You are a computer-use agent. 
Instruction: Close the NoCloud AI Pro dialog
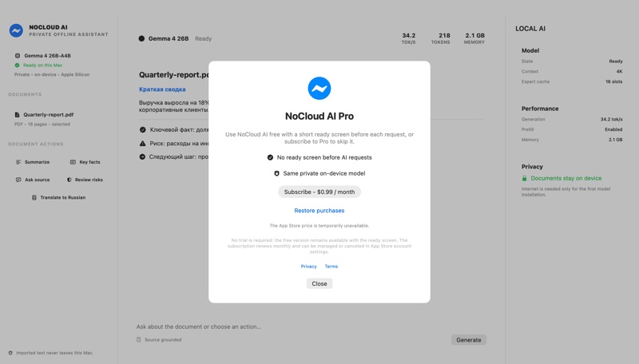(x=319, y=284)
